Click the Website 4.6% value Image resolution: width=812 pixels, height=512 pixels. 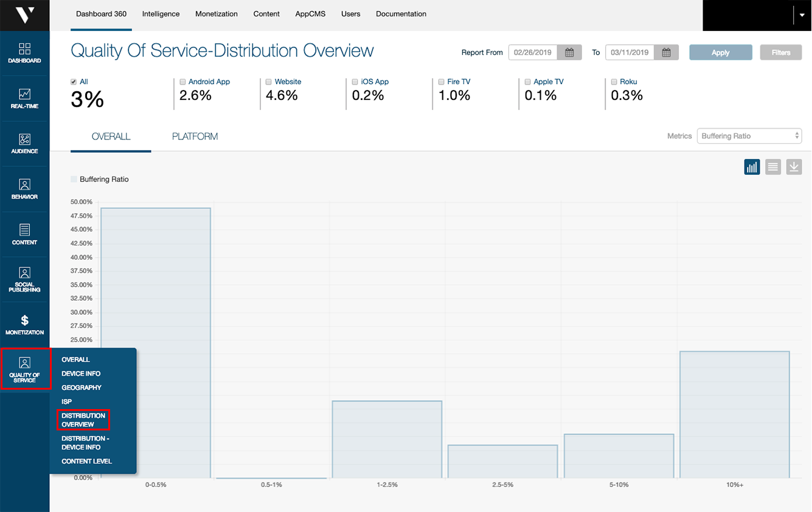pyautogui.click(x=282, y=96)
